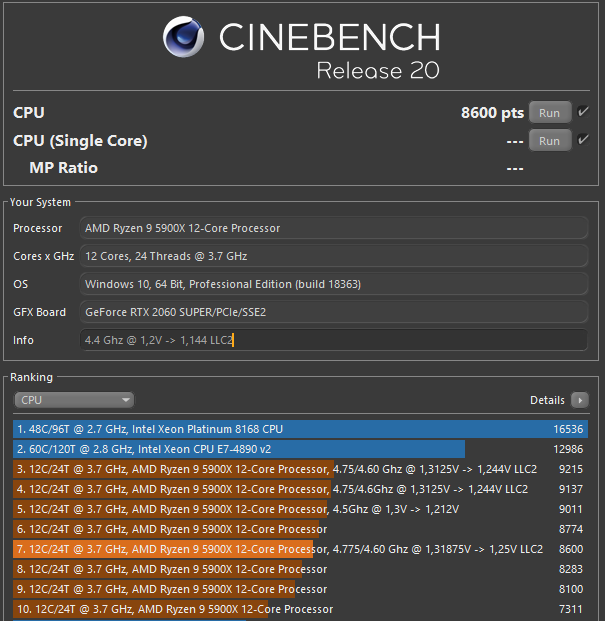Select highlighted ranking row 7 scoring 8600

click(x=300, y=549)
